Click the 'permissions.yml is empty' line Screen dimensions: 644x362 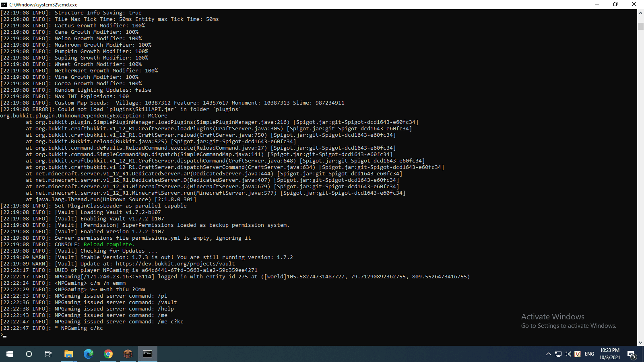tap(126, 238)
